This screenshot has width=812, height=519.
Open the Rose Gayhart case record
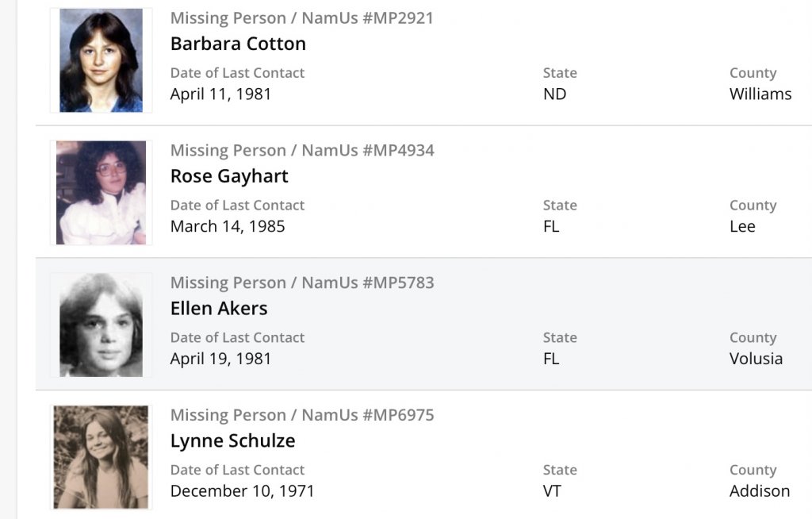click(229, 176)
